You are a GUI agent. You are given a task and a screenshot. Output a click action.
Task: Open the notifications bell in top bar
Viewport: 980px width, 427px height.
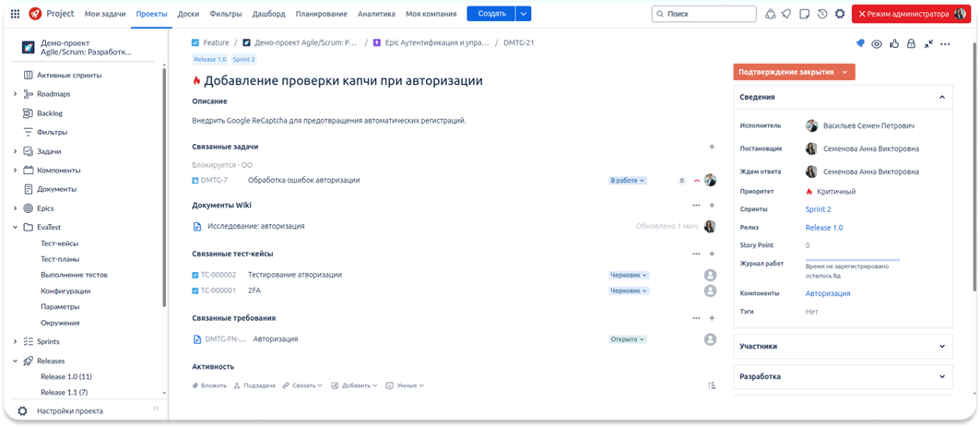point(787,13)
